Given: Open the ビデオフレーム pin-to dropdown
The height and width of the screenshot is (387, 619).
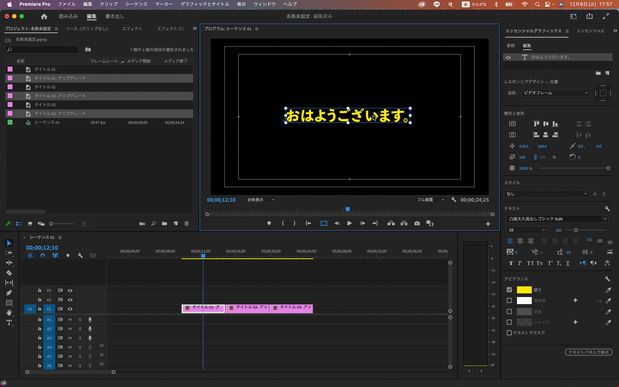Looking at the screenshot, I should [x=555, y=93].
